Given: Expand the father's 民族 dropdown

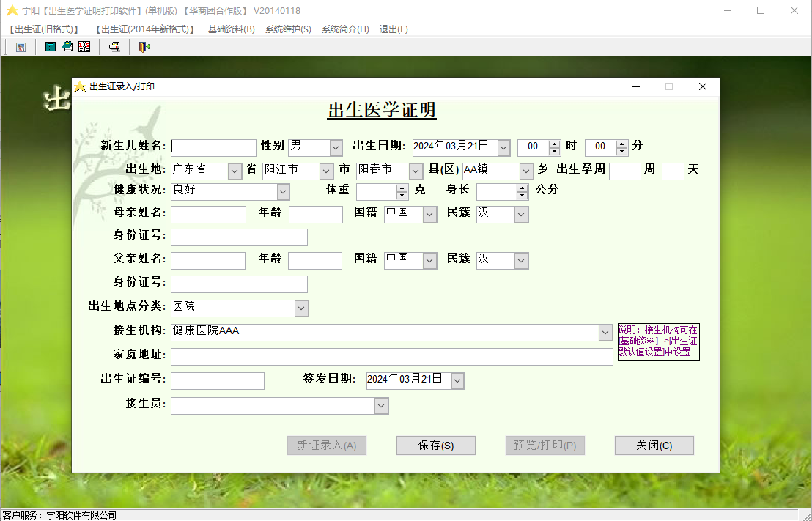Looking at the screenshot, I should 522,261.
